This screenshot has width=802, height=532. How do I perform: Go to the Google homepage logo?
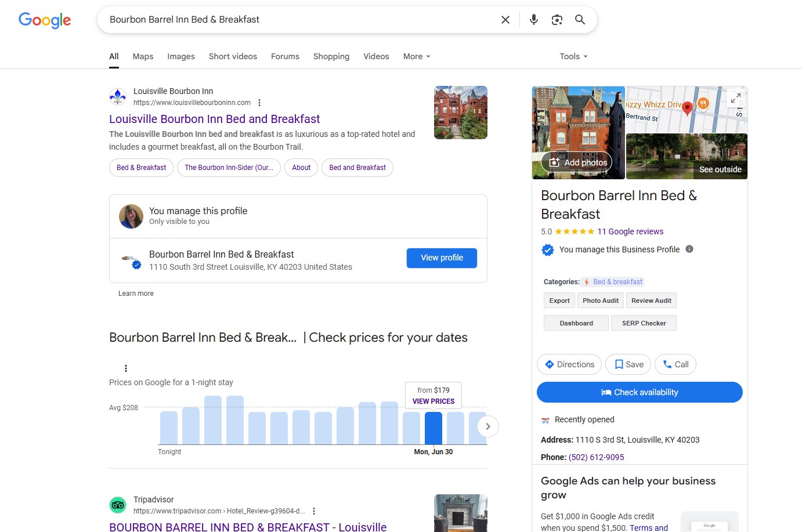coord(45,20)
